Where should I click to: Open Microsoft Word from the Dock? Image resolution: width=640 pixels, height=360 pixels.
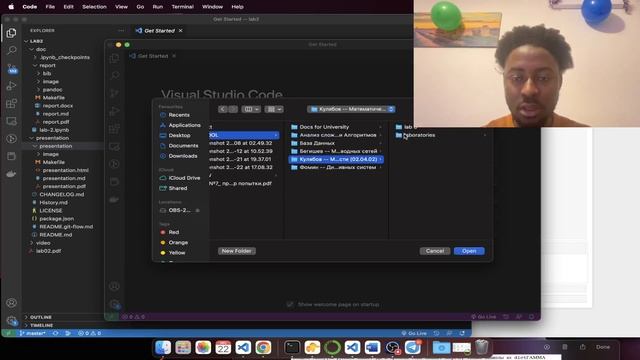click(372, 347)
